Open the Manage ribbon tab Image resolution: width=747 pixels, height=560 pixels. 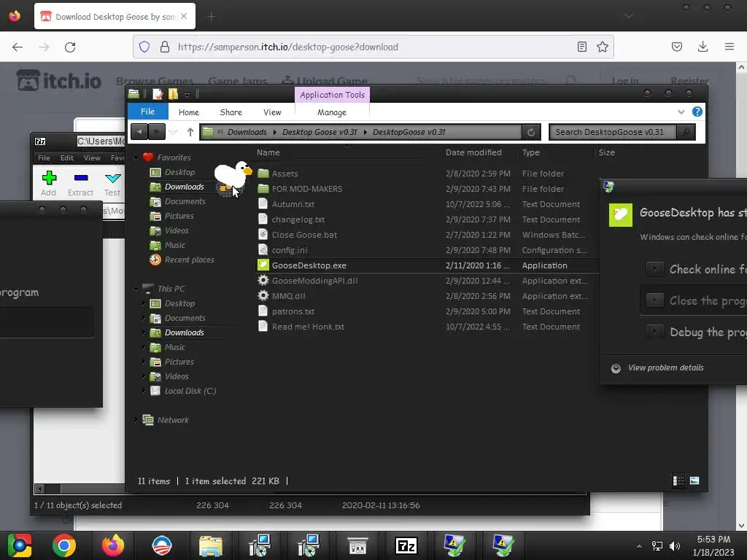pyautogui.click(x=332, y=112)
